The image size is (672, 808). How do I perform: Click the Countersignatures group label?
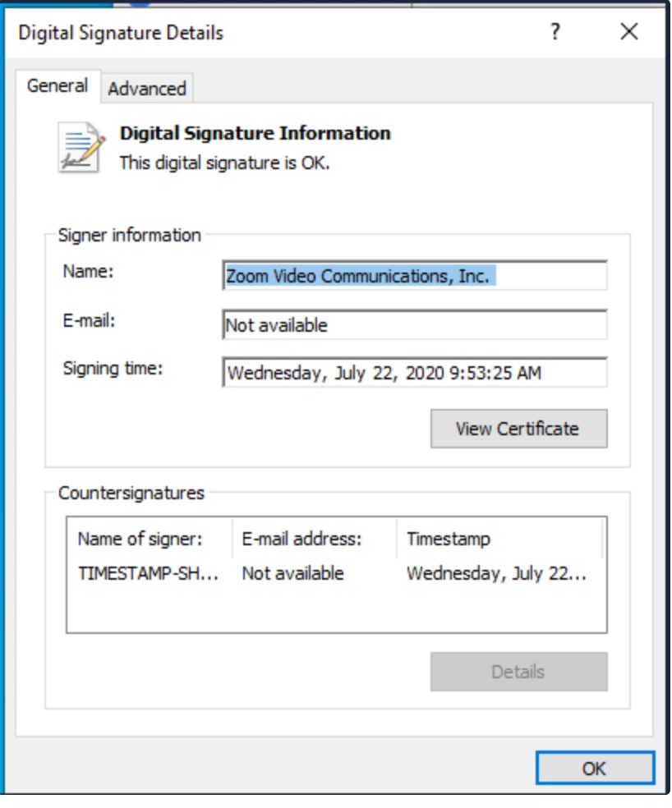click(x=131, y=494)
